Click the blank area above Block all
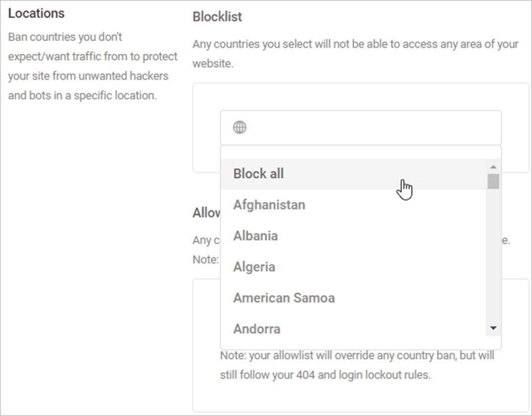532x416 pixels. pos(361,153)
